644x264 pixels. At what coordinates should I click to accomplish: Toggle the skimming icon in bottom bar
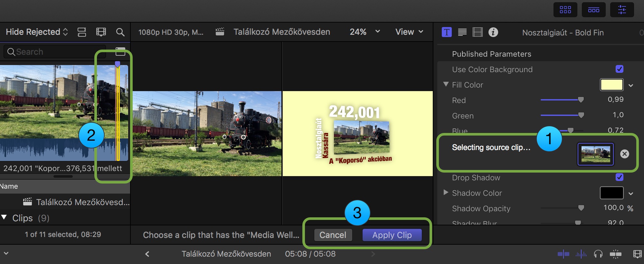(563, 254)
